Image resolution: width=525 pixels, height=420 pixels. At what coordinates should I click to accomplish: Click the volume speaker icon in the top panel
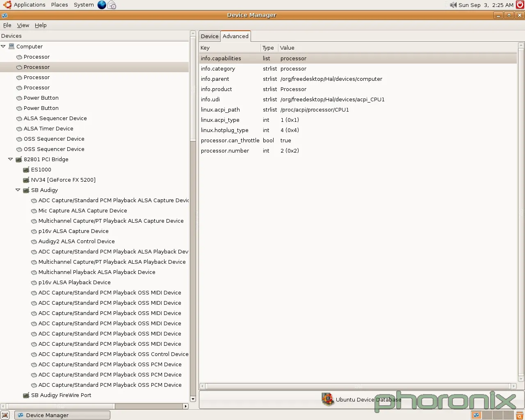pyautogui.click(x=453, y=5)
